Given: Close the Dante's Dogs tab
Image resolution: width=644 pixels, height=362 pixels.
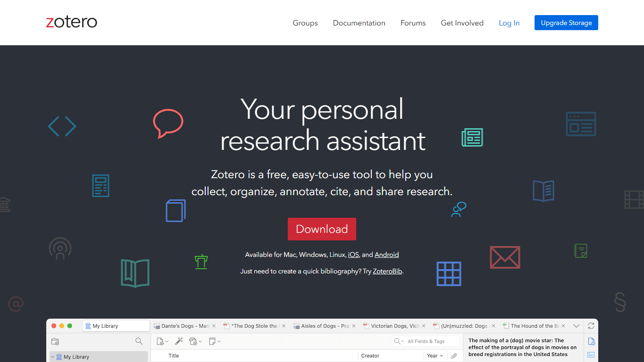Looking at the screenshot, I should point(214,326).
